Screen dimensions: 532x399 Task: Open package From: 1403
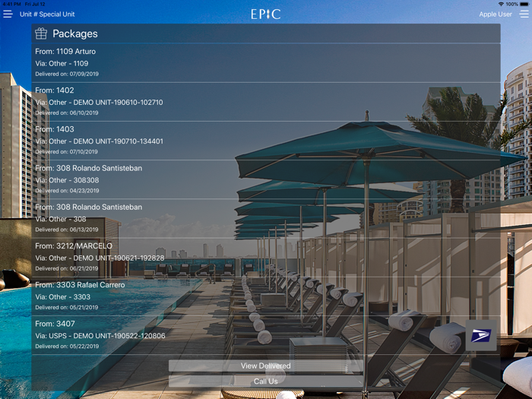pos(266,141)
